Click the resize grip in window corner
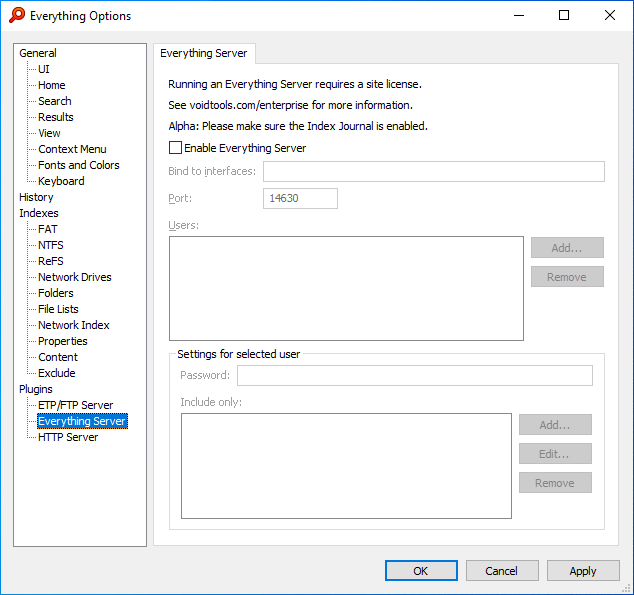Image resolution: width=634 pixels, height=595 pixels. (x=628, y=589)
